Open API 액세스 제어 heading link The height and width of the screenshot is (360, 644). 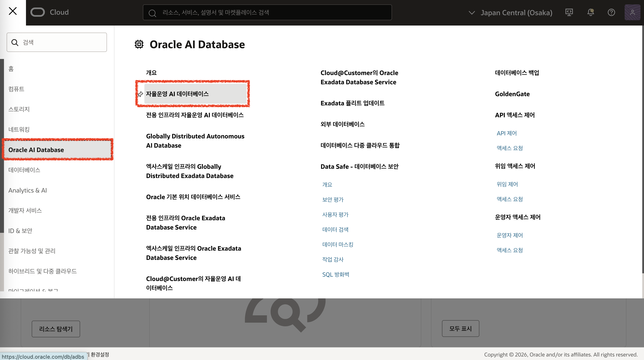tap(515, 115)
